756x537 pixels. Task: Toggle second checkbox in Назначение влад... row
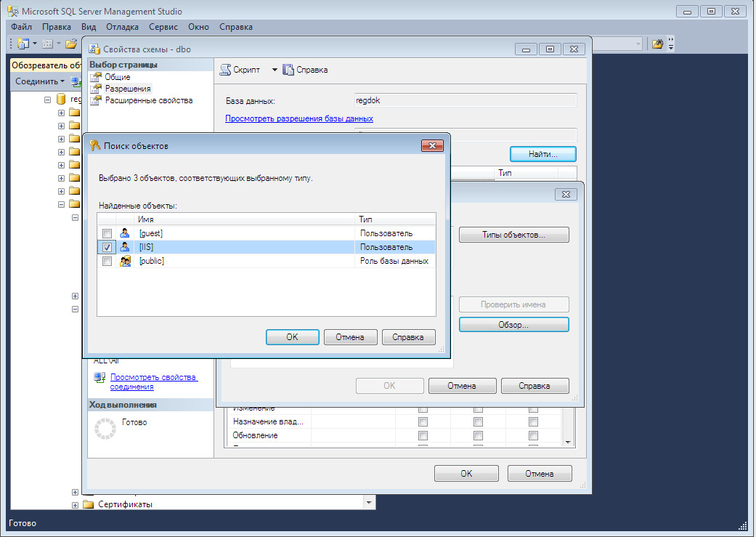click(x=478, y=422)
